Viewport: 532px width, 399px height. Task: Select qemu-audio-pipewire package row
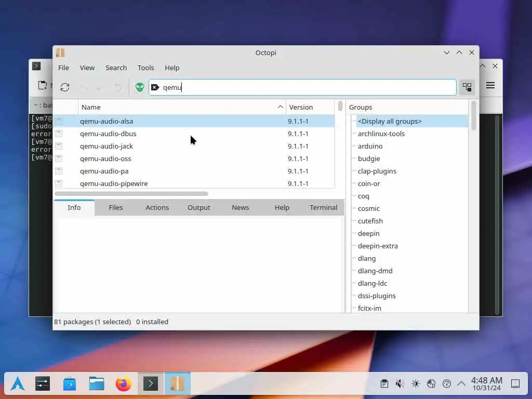pos(194,183)
